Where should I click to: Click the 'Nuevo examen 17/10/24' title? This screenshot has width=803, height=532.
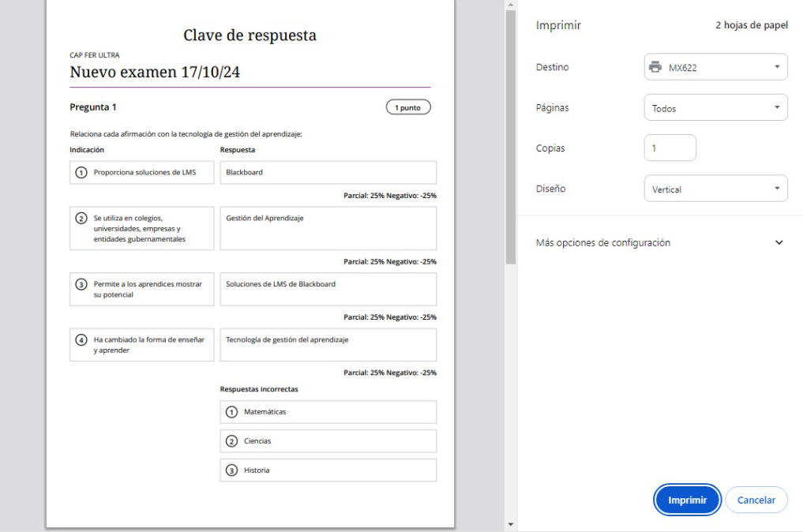pos(155,72)
